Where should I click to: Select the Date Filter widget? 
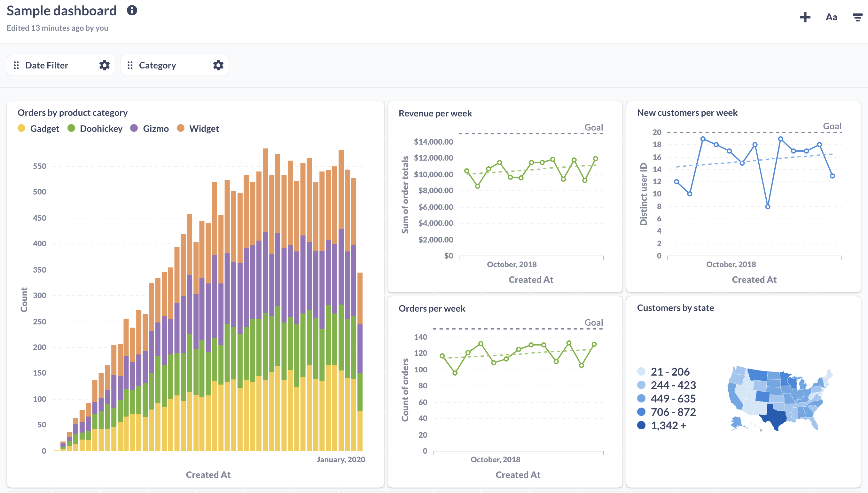[x=61, y=65]
